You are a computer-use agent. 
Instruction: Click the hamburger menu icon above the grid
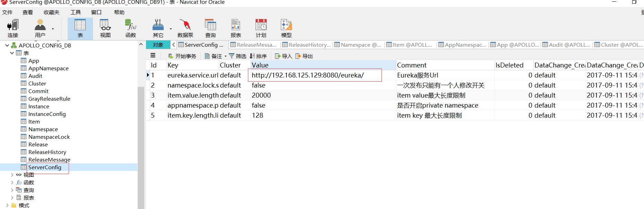pos(153,55)
